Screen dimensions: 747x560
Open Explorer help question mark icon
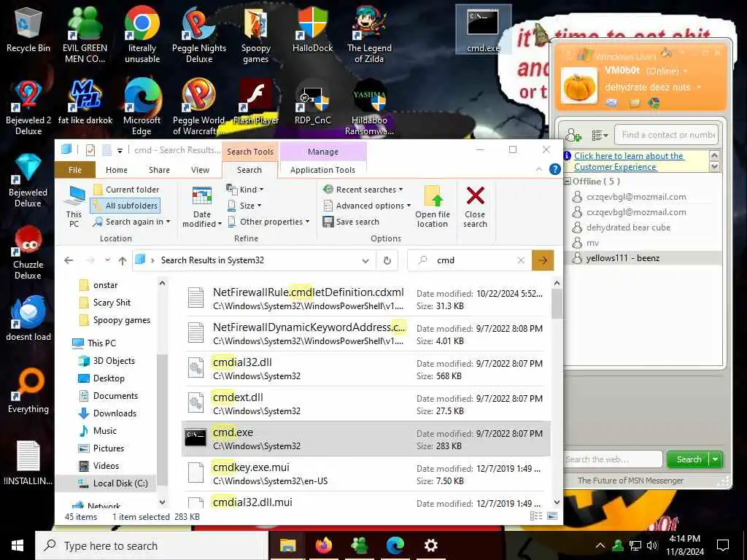(x=554, y=169)
